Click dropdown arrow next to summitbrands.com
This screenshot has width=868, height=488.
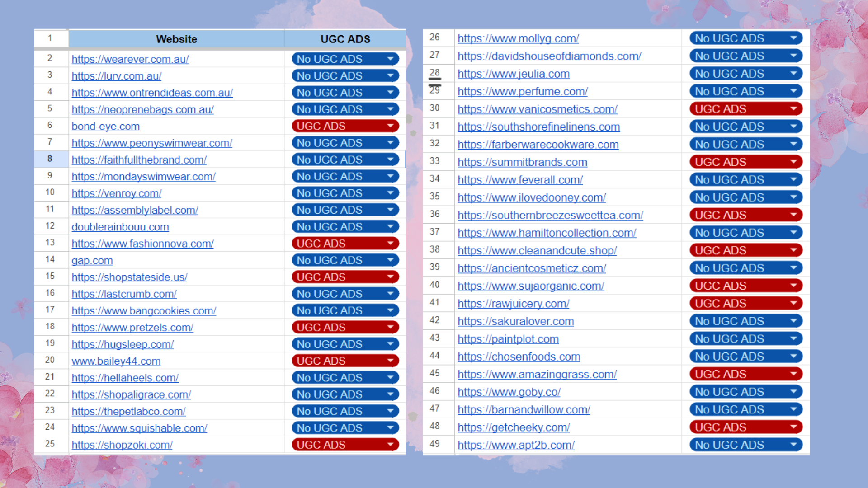point(793,162)
